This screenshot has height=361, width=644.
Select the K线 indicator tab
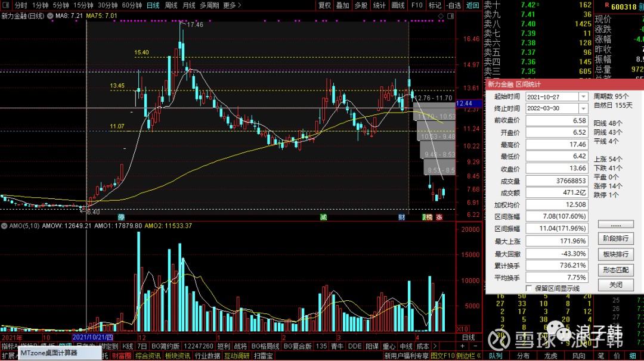pyautogui.click(x=128, y=347)
